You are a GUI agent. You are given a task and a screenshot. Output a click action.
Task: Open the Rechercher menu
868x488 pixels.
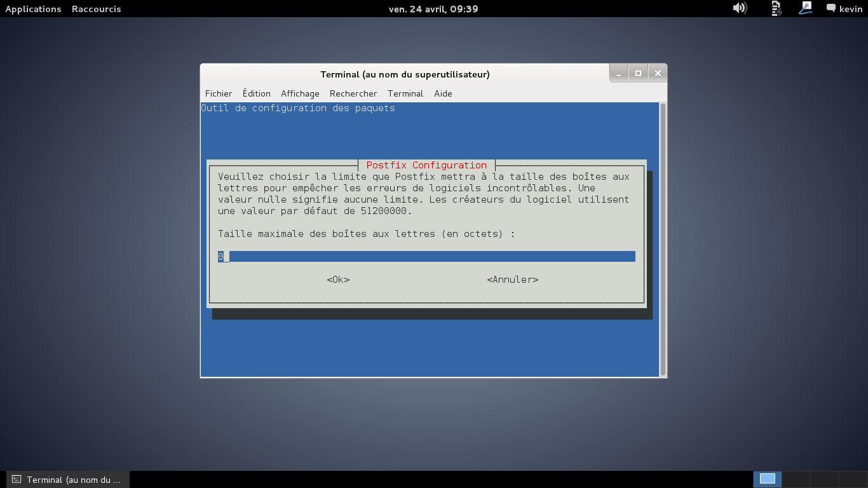click(353, 93)
